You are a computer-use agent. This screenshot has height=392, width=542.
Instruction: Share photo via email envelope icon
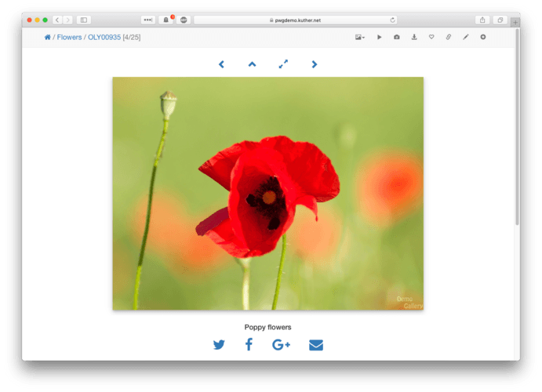coord(316,345)
